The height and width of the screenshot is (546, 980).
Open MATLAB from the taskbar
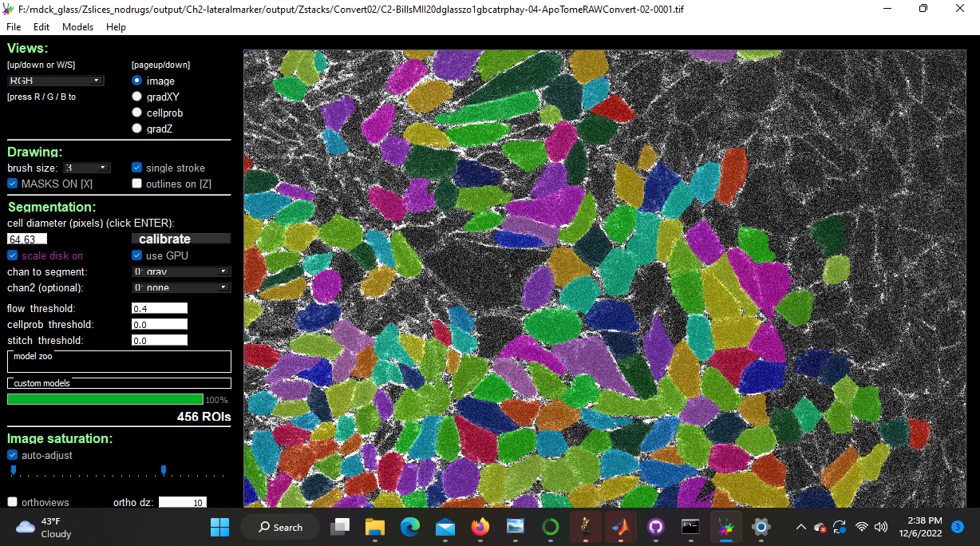tap(621, 527)
